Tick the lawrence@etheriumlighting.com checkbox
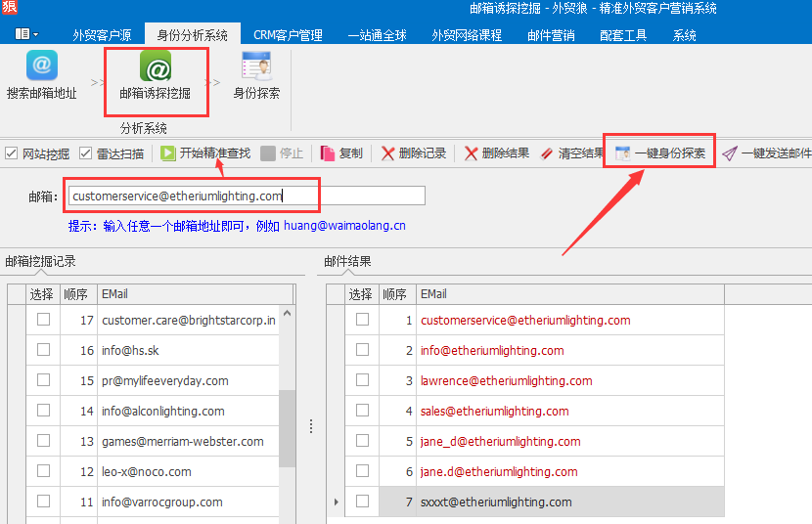 point(363,379)
